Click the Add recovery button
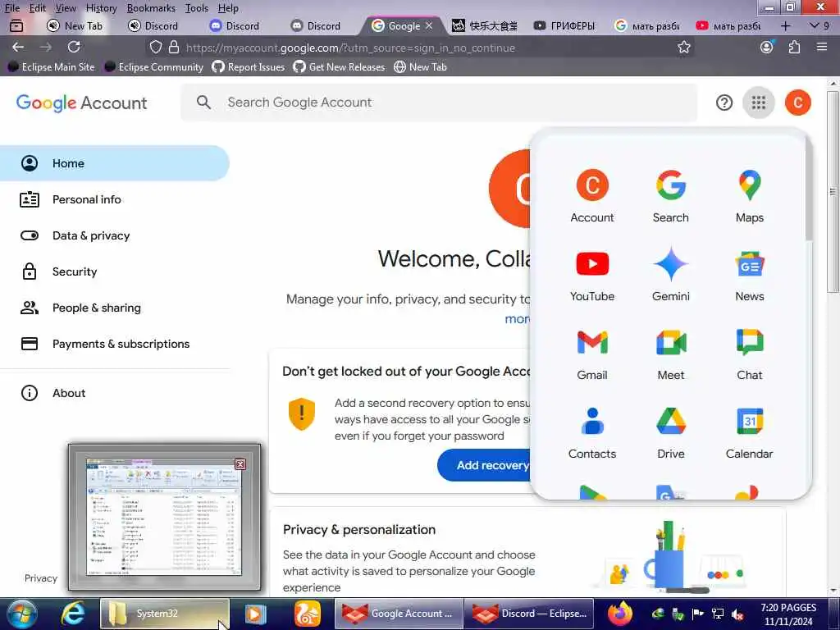Viewport: 840px width, 630px height. click(484, 465)
